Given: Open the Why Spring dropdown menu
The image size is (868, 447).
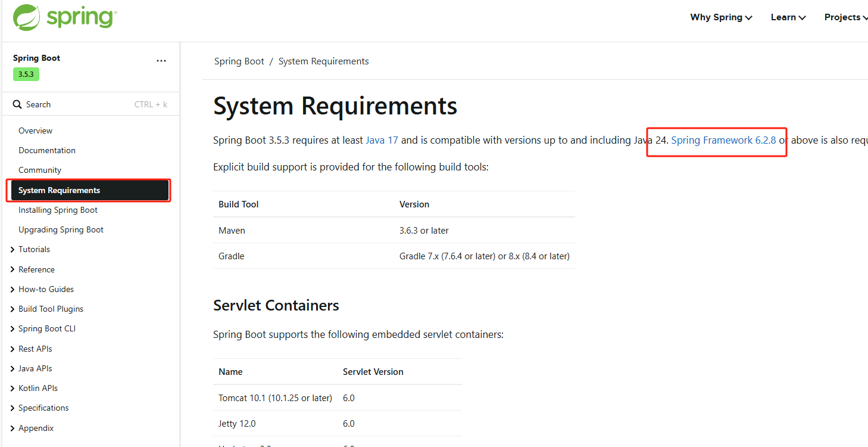Looking at the screenshot, I should 721,17.
